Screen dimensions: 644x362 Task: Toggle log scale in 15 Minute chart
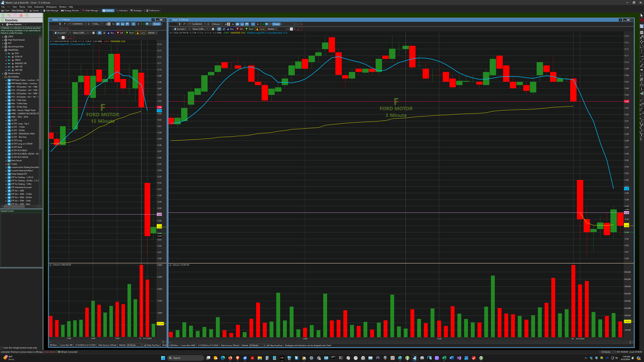(x=113, y=24)
